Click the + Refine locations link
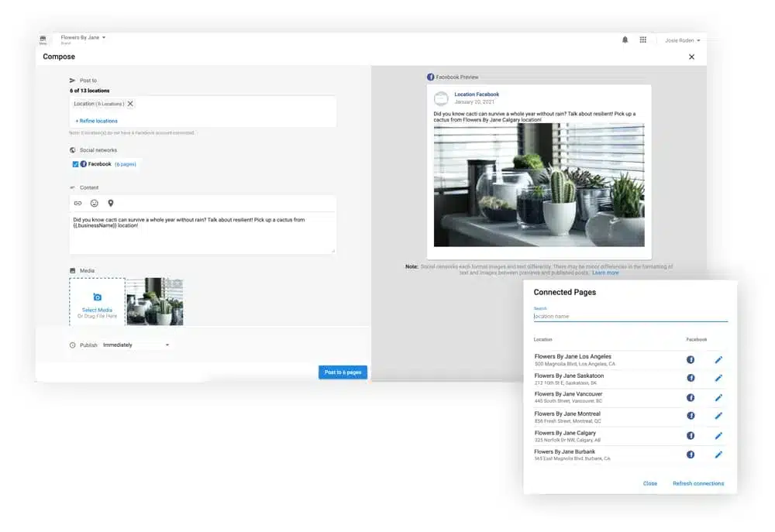 tap(97, 121)
